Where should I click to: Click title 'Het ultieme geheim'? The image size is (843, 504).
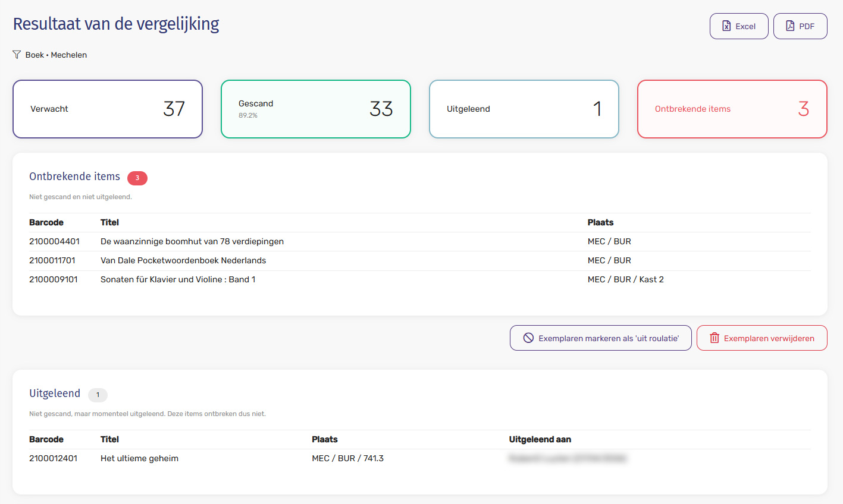pyautogui.click(x=139, y=458)
